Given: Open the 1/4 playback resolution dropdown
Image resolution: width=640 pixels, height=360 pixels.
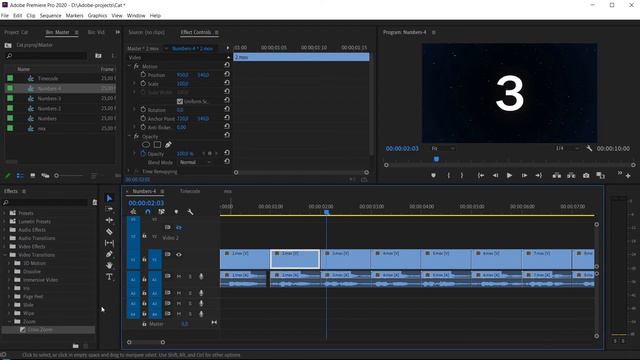Looking at the screenshot, I should (568, 149).
